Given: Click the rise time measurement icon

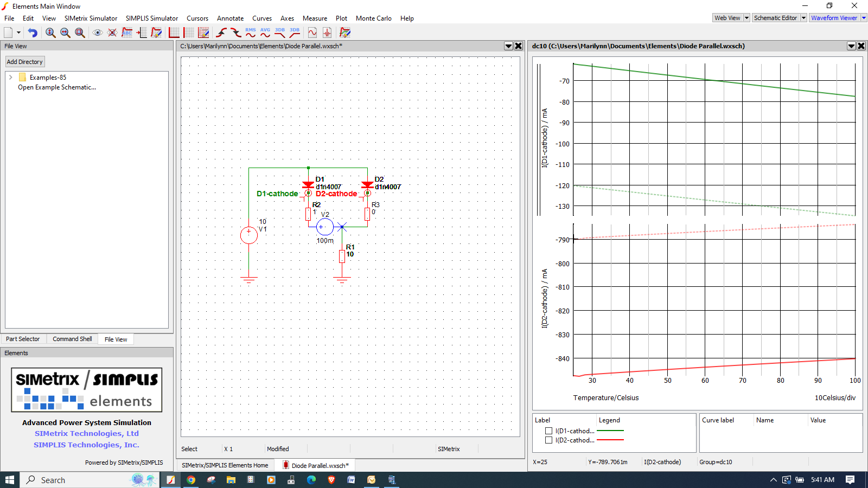Looking at the screenshot, I should [221, 33].
